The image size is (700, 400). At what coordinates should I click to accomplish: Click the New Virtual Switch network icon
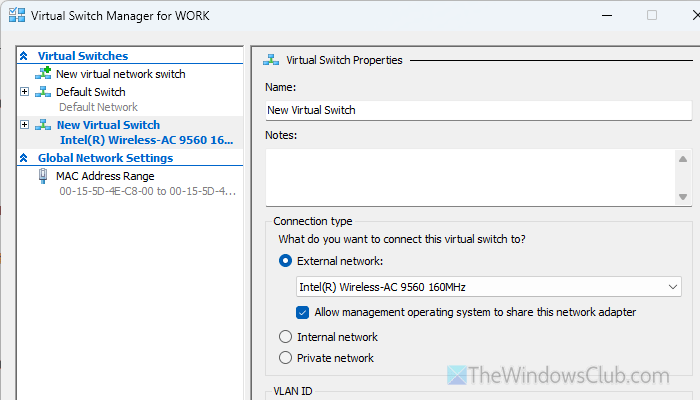coord(43,125)
